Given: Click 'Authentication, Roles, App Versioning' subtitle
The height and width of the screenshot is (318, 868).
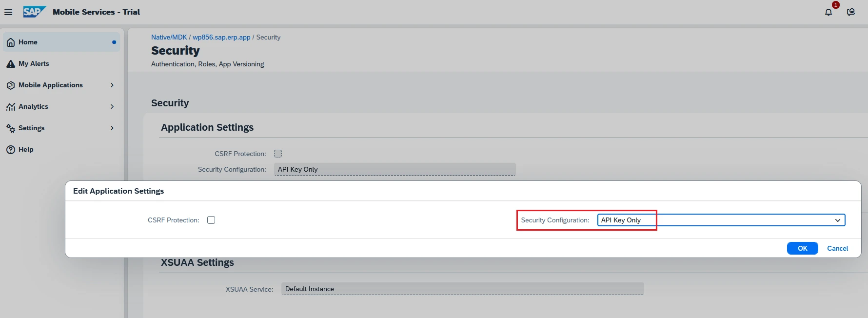Looking at the screenshot, I should coord(207,64).
